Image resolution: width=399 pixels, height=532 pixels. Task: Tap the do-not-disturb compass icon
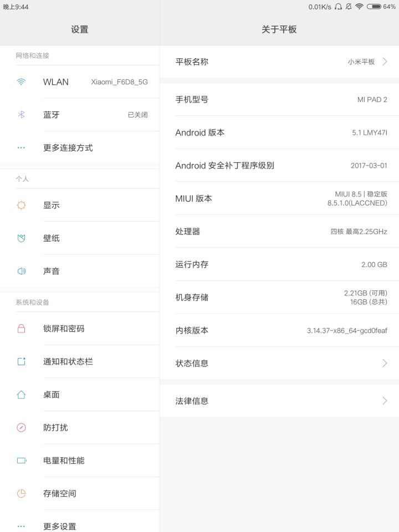click(x=21, y=427)
